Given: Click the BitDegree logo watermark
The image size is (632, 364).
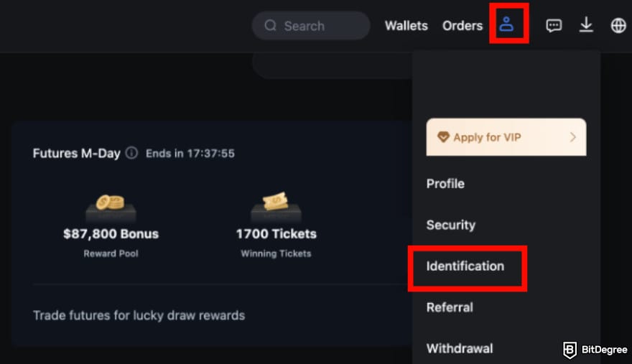Looking at the screenshot, I should point(595,350).
